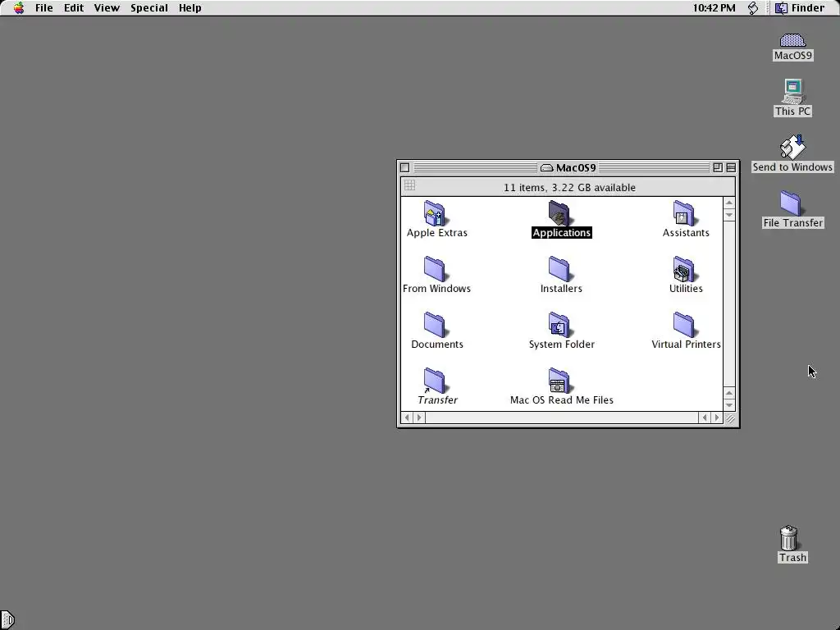Screen dimensions: 840x630
Task: Click the "Apple Extras" folder name label
Action: (x=437, y=232)
